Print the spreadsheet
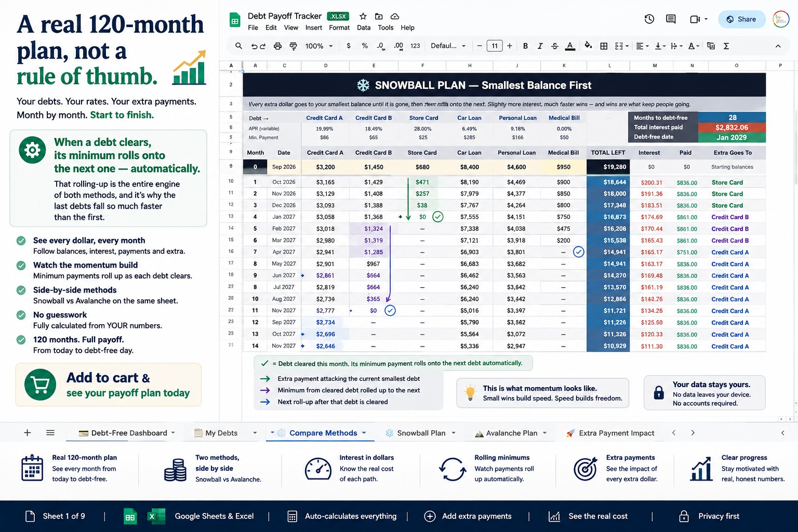This screenshot has height=532, width=798. pos(277,46)
